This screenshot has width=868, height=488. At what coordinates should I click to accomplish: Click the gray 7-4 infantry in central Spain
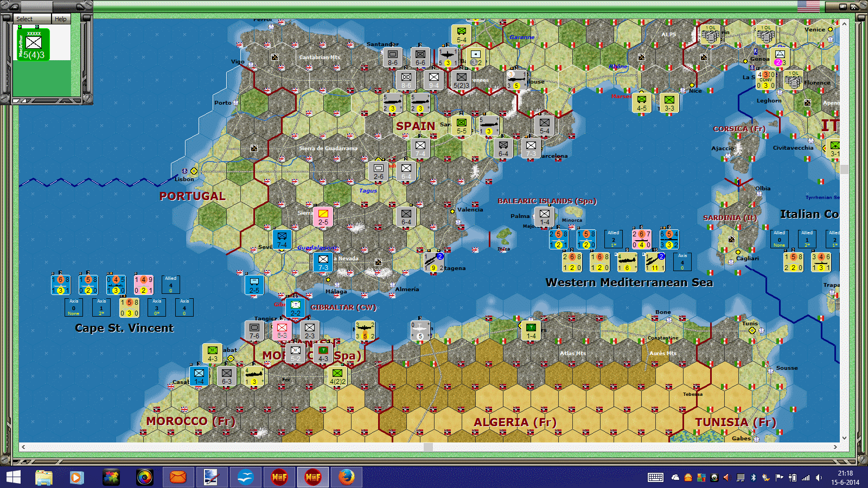(420, 149)
